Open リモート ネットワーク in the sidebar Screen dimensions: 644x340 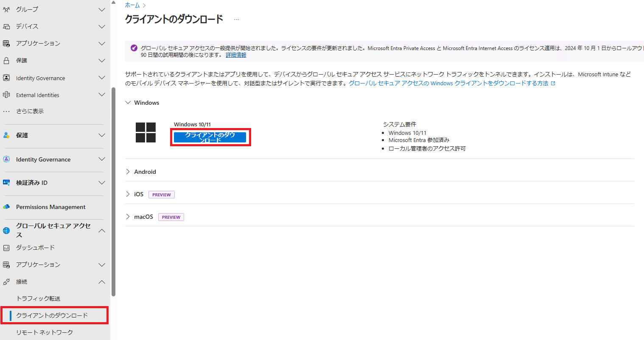click(45, 332)
